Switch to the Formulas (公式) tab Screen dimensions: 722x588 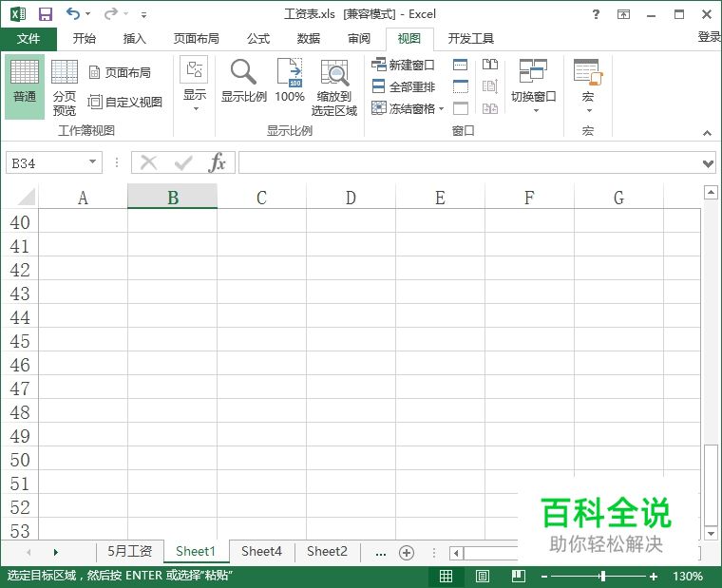[258, 39]
